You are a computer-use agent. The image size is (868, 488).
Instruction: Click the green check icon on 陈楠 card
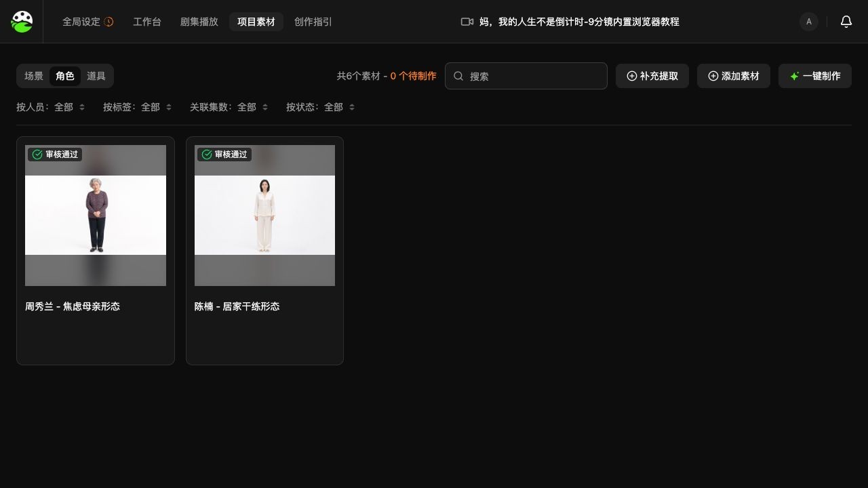207,155
